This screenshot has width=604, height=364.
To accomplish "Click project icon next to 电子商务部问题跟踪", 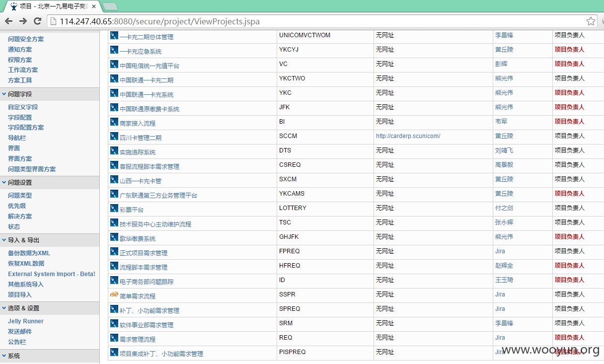I will coord(114,281).
